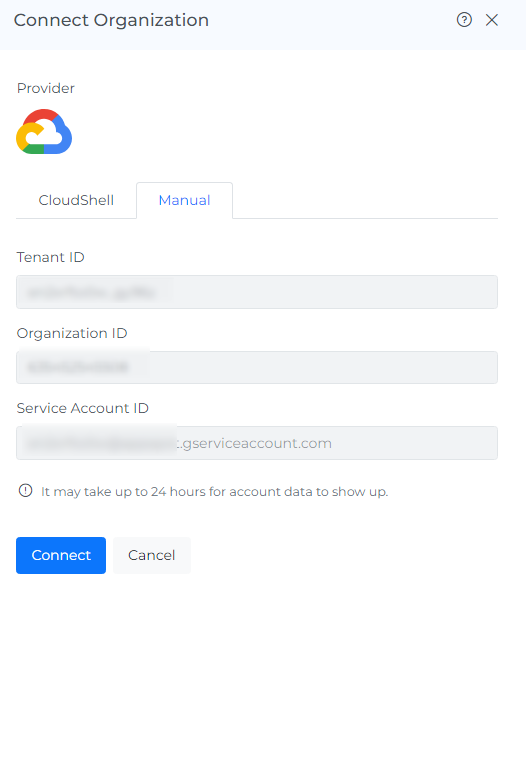This screenshot has width=526, height=768.
Task: Cancel connecting the organization
Action: point(152,555)
